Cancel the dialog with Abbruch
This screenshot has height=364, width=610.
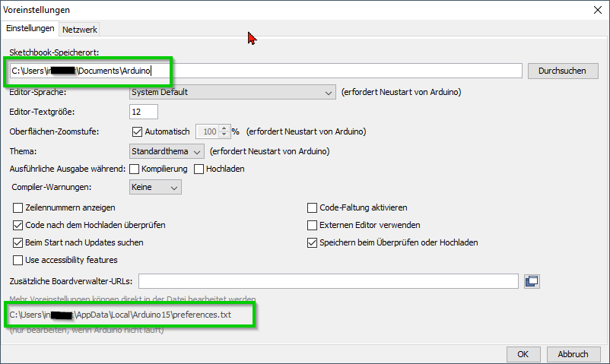(573, 354)
